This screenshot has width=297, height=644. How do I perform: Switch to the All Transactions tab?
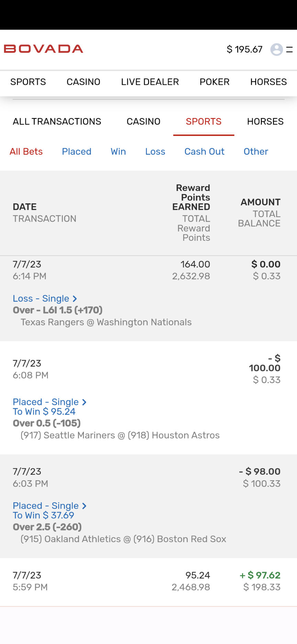pos(57,121)
